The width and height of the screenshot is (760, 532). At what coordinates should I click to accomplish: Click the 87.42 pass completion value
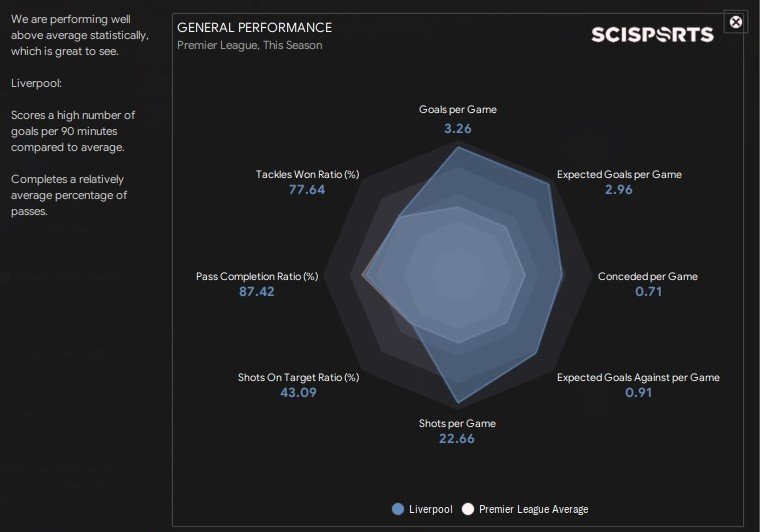257,292
